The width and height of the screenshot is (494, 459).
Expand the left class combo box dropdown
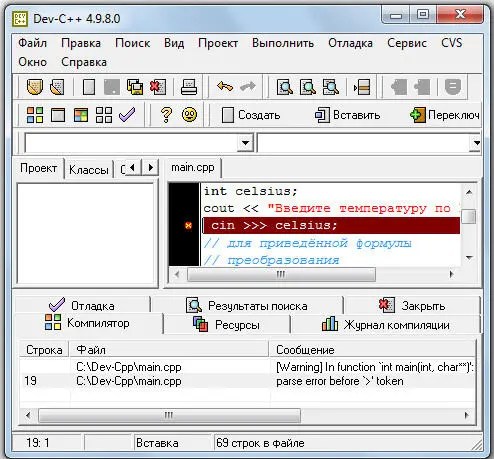point(245,143)
